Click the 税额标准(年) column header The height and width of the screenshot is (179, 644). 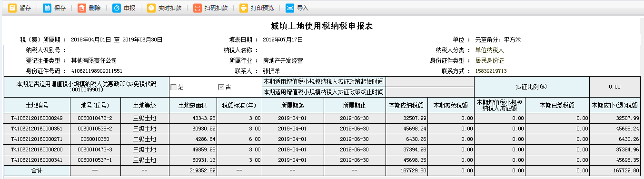(x=239, y=105)
